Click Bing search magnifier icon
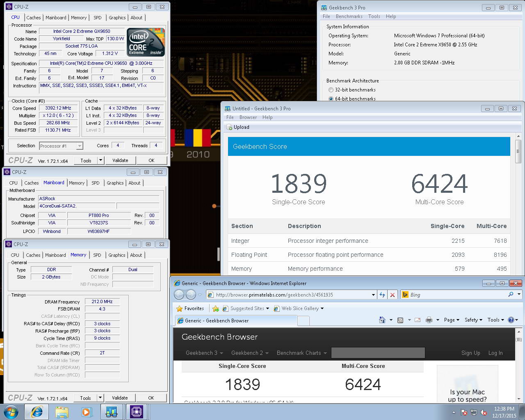 coord(511,294)
